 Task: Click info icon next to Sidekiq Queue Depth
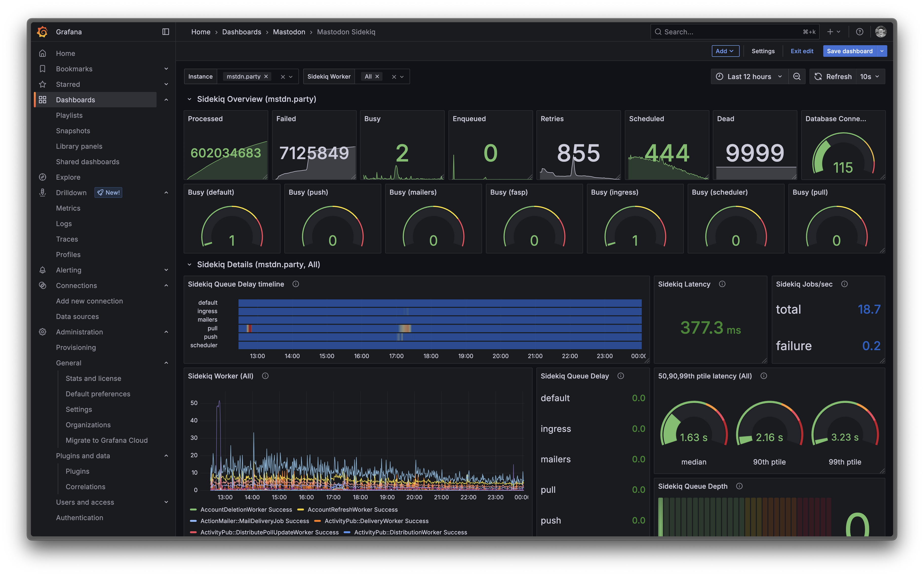point(739,486)
